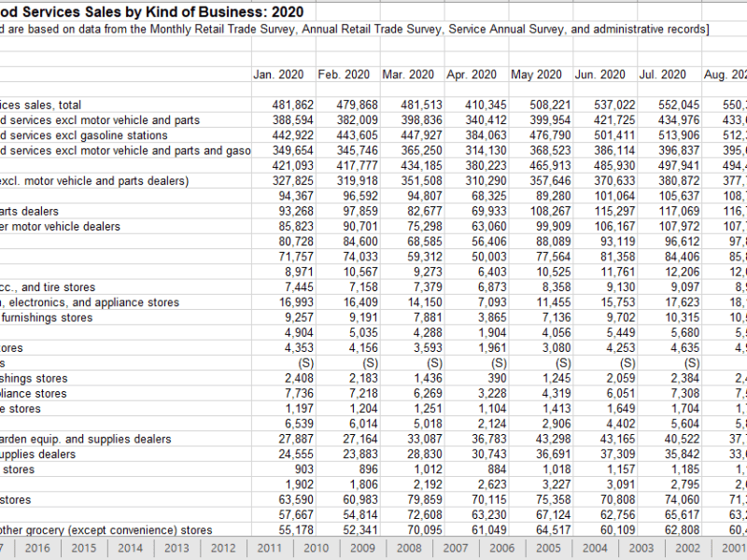The width and height of the screenshot is (747, 560).
Task: Select the 2005 worksheet tab
Action: pos(547,549)
